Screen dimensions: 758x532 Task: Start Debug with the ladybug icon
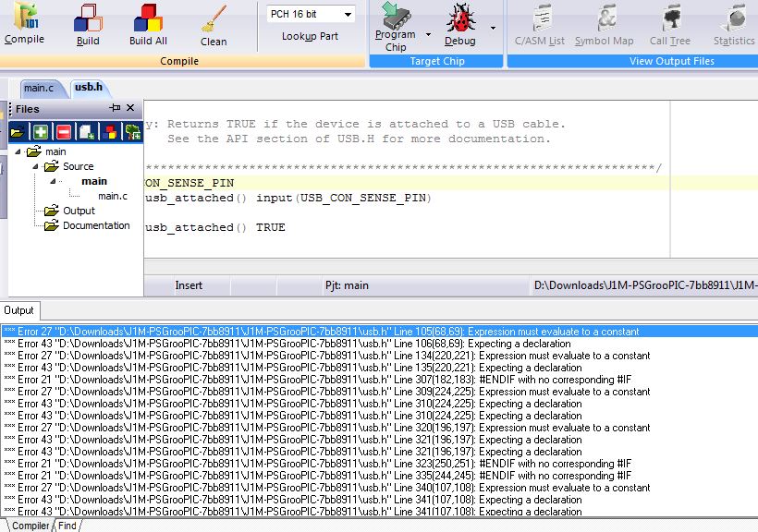459,23
